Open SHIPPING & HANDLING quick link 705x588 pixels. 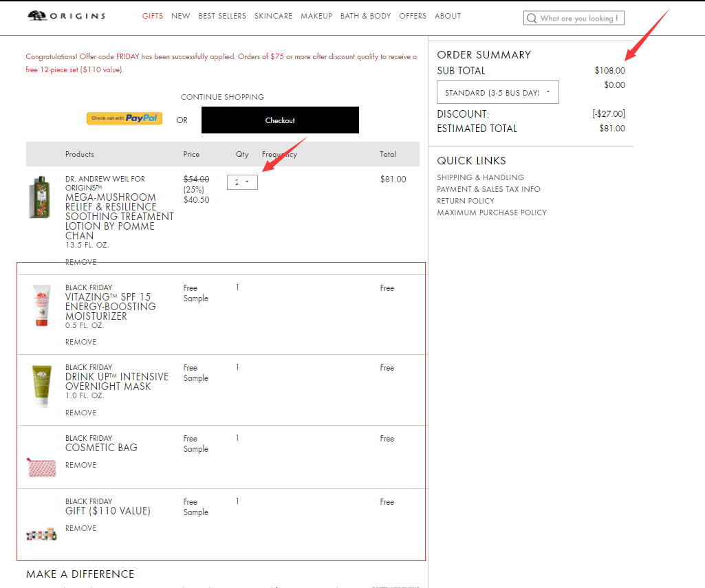tap(480, 177)
